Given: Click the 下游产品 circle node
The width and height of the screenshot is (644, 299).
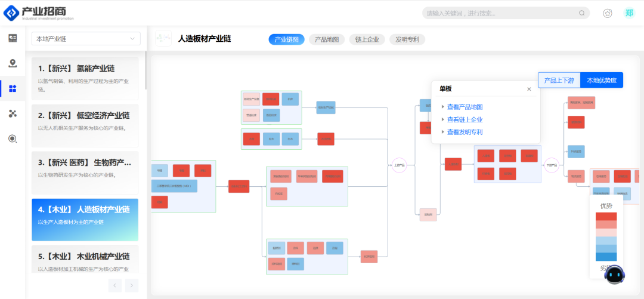Looking at the screenshot, I should coord(552,165).
